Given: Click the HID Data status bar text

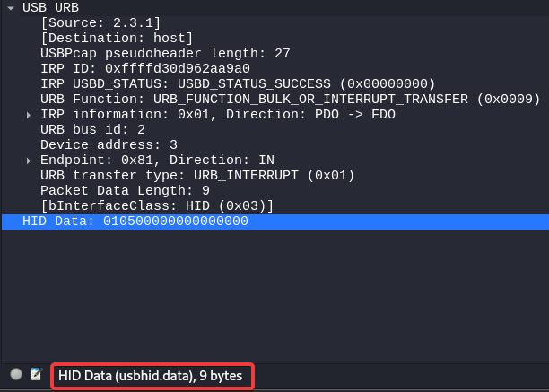Looking at the screenshot, I should [x=150, y=376].
